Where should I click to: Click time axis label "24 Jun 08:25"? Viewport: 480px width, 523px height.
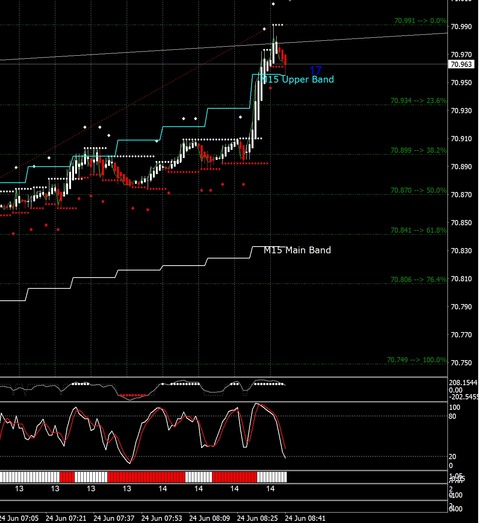(x=257, y=518)
